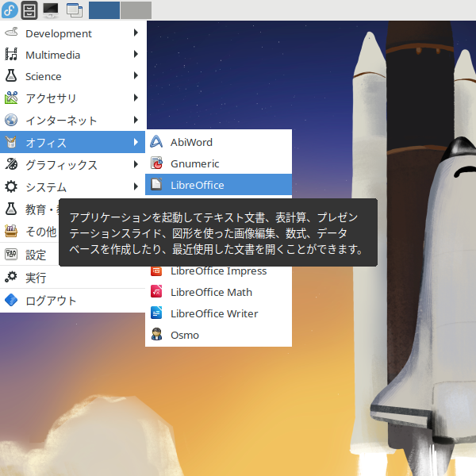Click the ログアウト blue diamond icon
The width and height of the screenshot is (476, 476).
coord(11,300)
